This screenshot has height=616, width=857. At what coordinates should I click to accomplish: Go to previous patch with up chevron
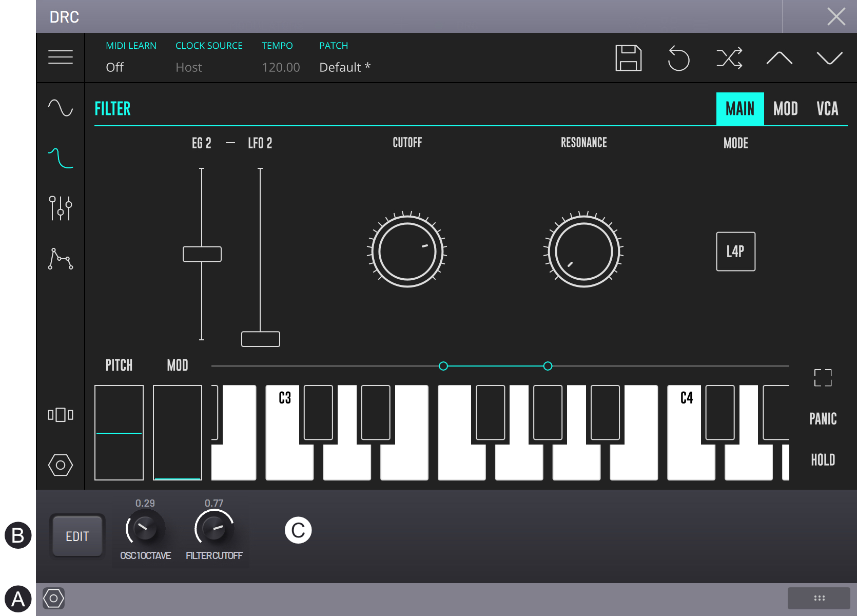point(780,58)
